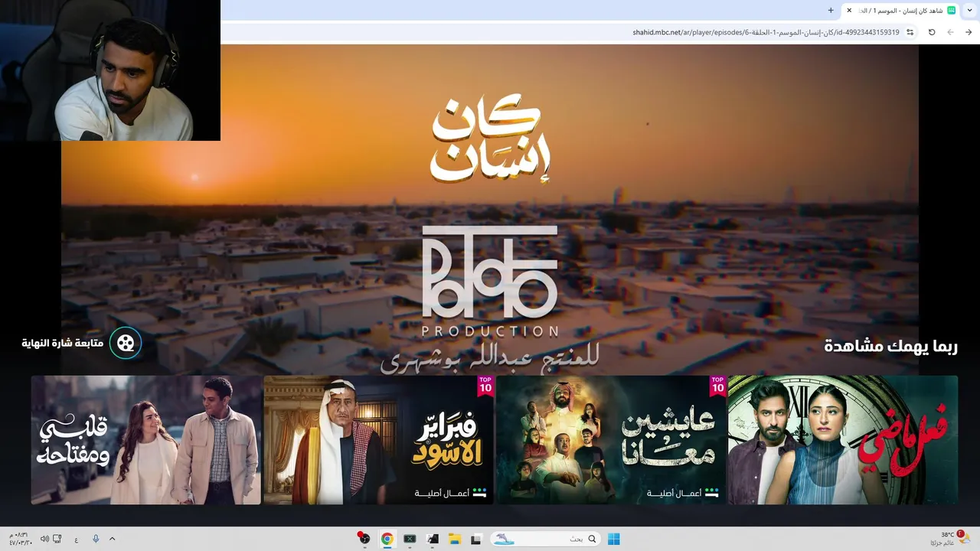Open the 'قلبي ومفتاحه' show thumbnail
Viewport: 980px width, 551px height.
[x=146, y=440]
